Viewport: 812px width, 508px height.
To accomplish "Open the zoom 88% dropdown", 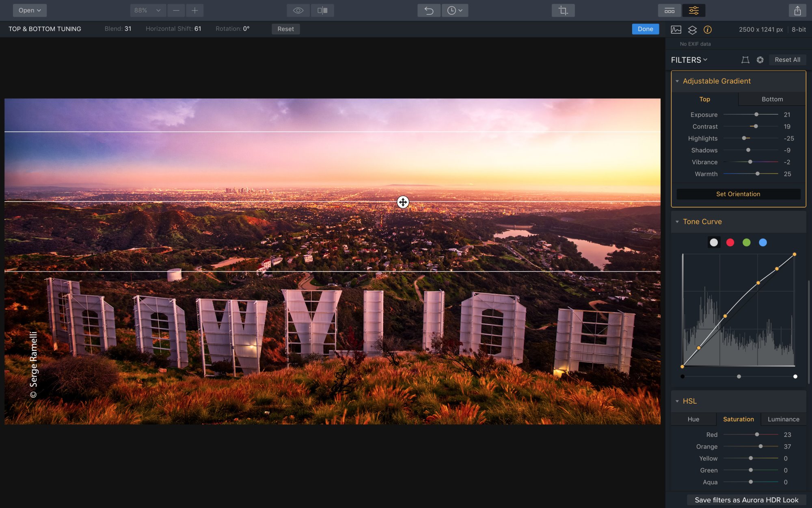I will 148,11.
